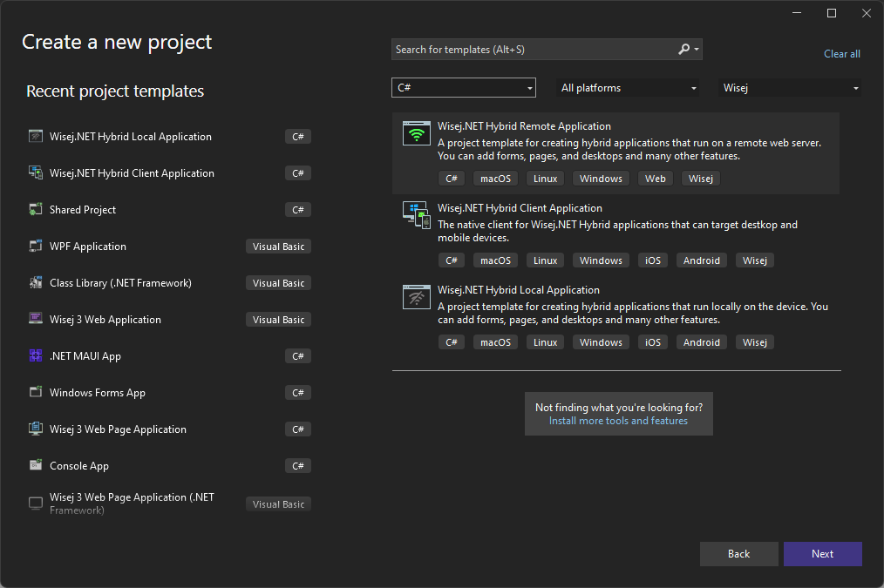
Task: Click the Wisej.NET Hybrid Client Application template icon
Action: pos(416,214)
